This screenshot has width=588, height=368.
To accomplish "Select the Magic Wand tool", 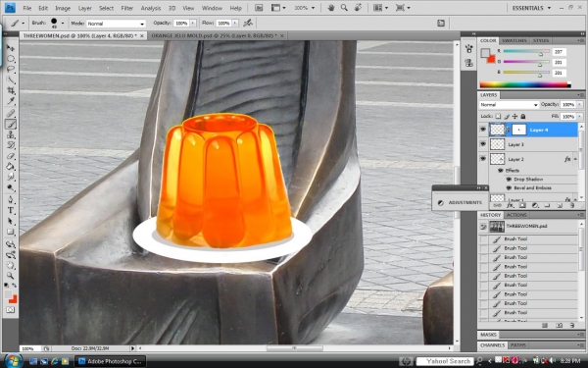I will (x=11, y=79).
